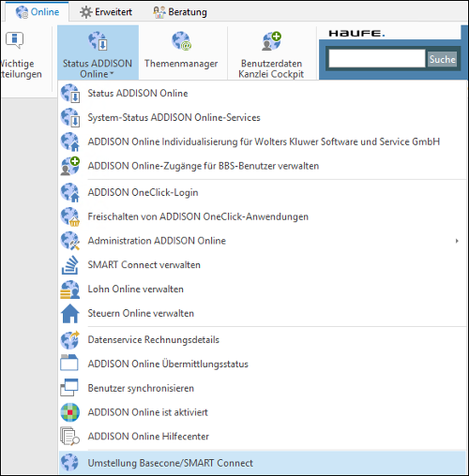Image resolution: width=469 pixels, height=476 pixels.
Task: Click icon beside System-Status ADDISON Online-Services
Action: 70,117
